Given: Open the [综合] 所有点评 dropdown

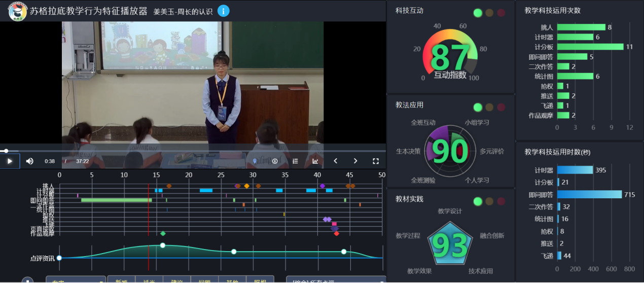Looking at the screenshot, I should click(335, 280).
